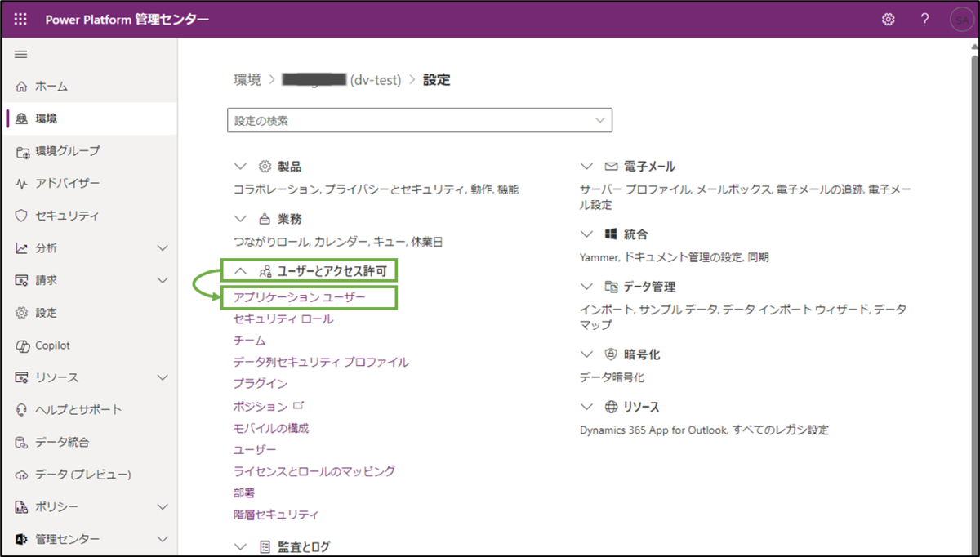Click the リソース sidebar icon
The height and width of the screenshot is (557, 980).
coord(22,377)
